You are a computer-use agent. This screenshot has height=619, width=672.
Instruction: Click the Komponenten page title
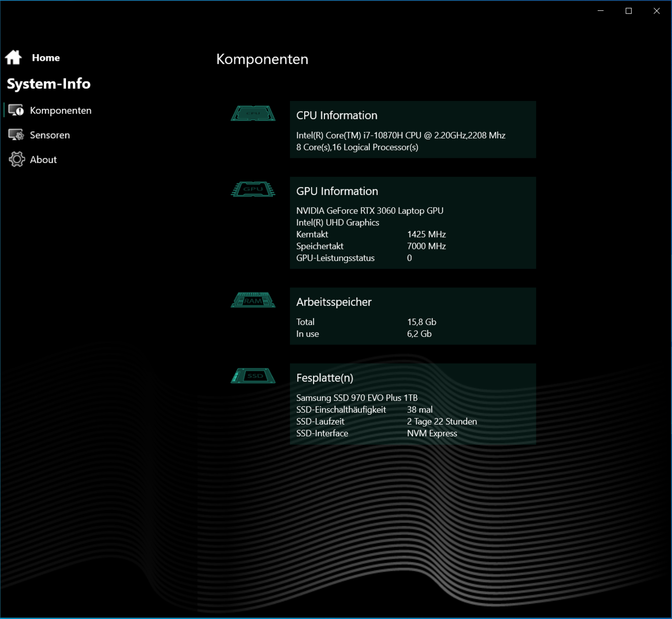(x=262, y=59)
